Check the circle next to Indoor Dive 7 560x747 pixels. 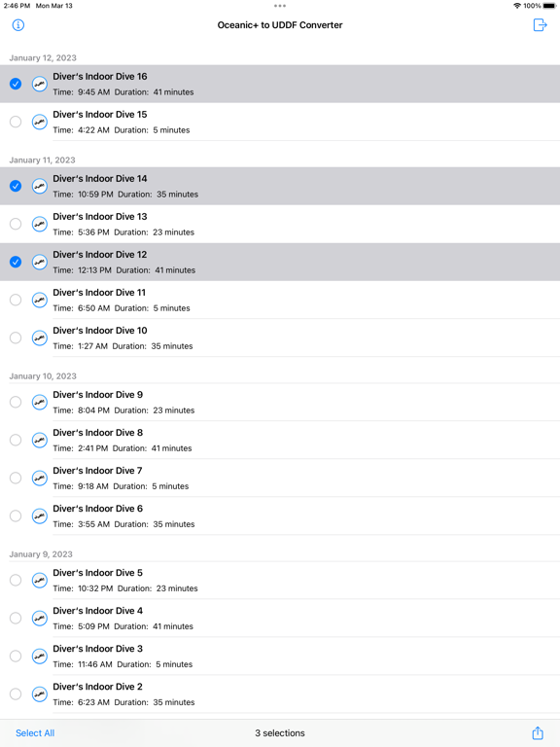16,478
